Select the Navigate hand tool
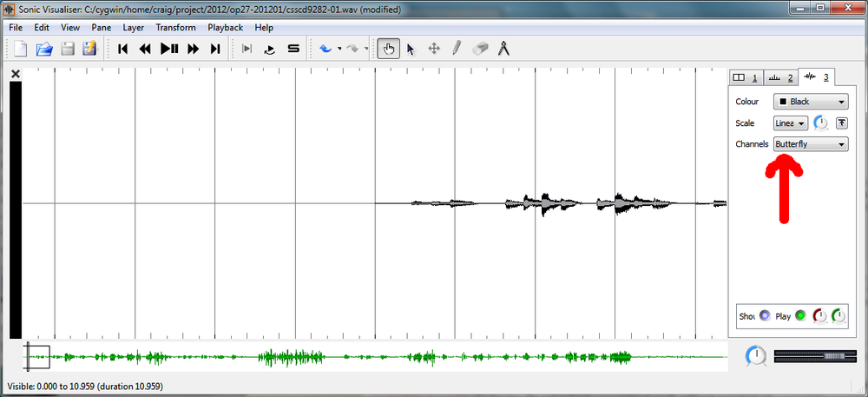This screenshot has height=397, width=868. click(x=389, y=50)
